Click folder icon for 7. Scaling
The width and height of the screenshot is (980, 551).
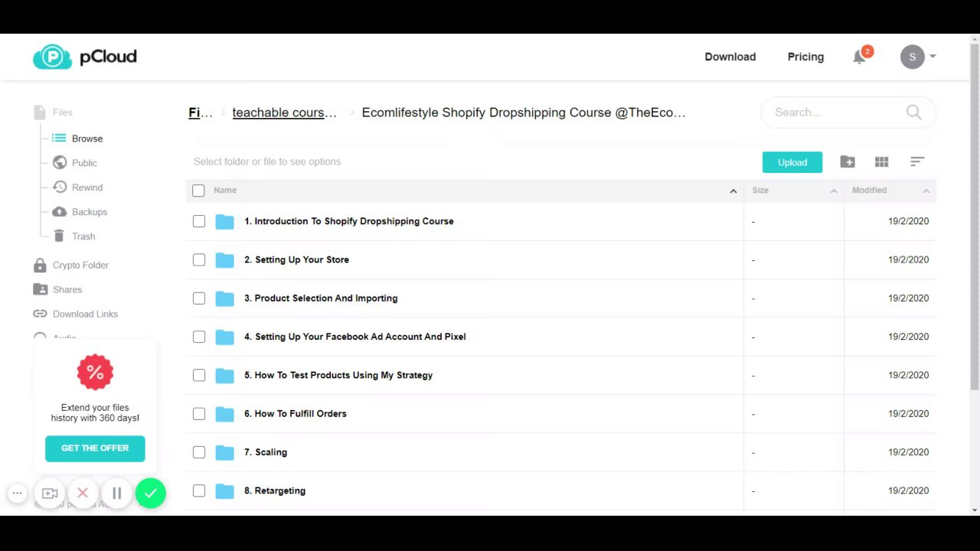[224, 452]
